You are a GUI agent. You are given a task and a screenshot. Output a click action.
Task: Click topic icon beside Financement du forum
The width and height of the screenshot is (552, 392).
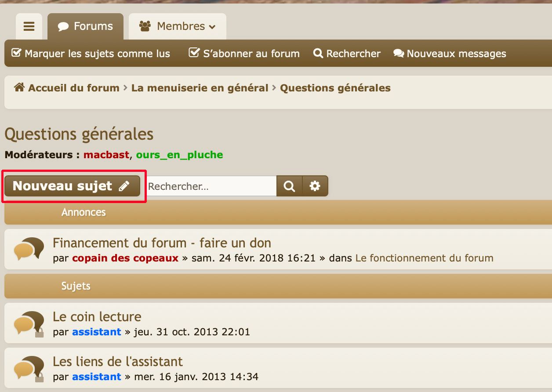tap(29, 250)
